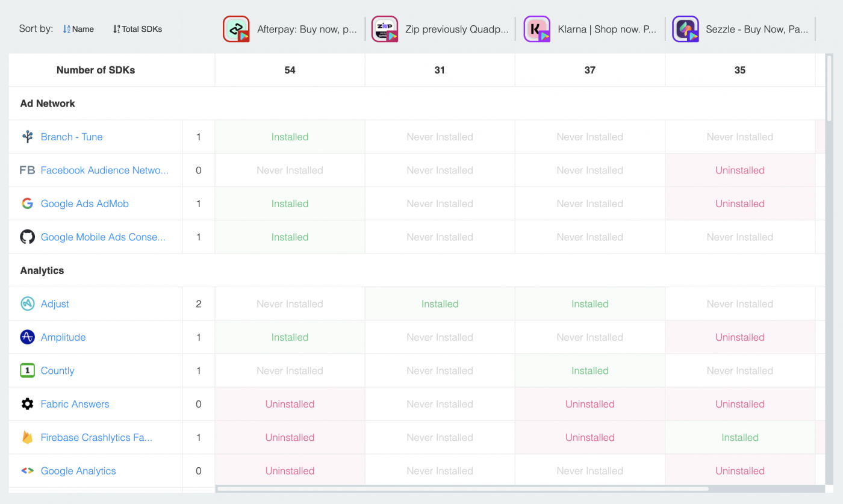The width and height of the screenshot is (843, 504).
Task: Click the Amplitude SDK icon
Action: (28, 337)
